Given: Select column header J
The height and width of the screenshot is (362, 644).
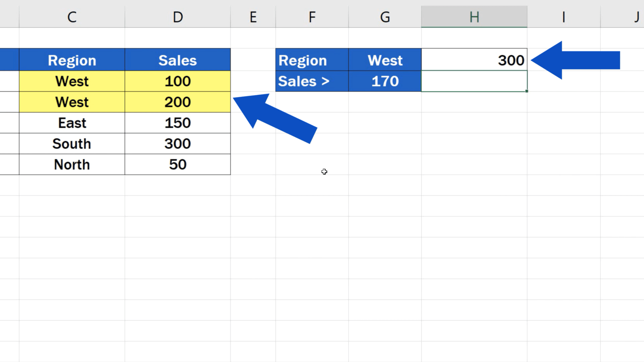Looking at the screenshot, I should click(x=636, y=16).
